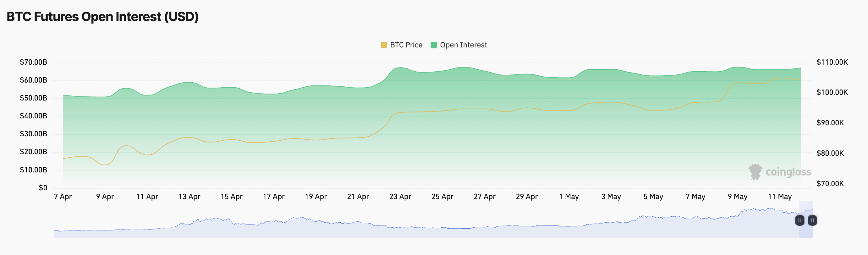Image resolution: width=868 pixels, height=255 pixels.
Task: Click the coinglass watermark text
Action: coord(788,172)
